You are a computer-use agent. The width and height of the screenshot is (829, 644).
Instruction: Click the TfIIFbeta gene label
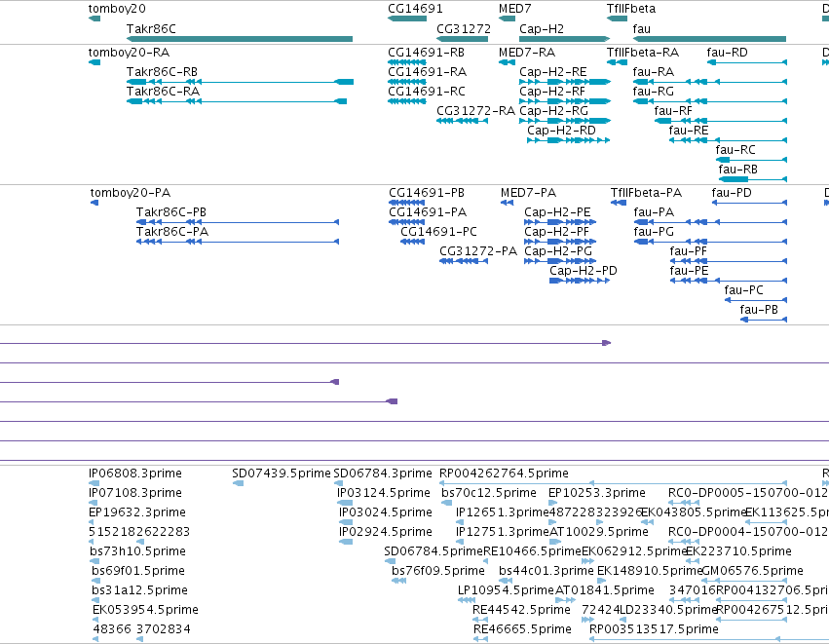click(x=630, y=9)
